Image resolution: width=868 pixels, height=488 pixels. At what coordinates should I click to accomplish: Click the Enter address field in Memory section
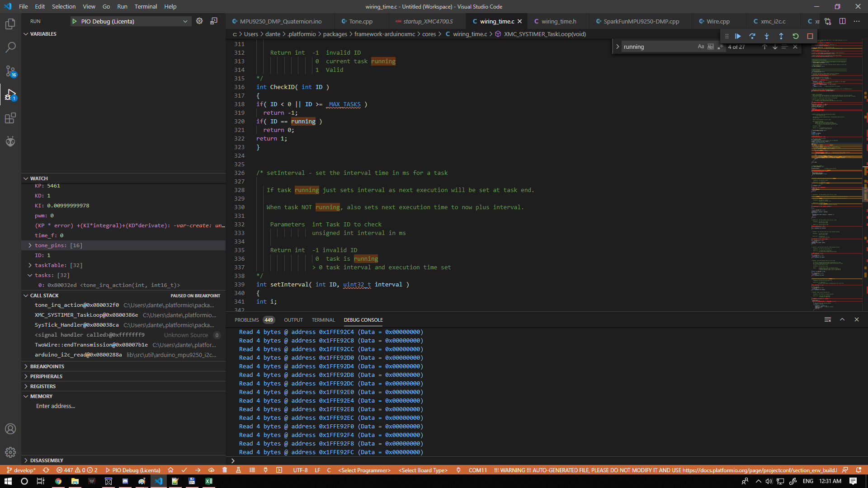[x=56, y=406]
